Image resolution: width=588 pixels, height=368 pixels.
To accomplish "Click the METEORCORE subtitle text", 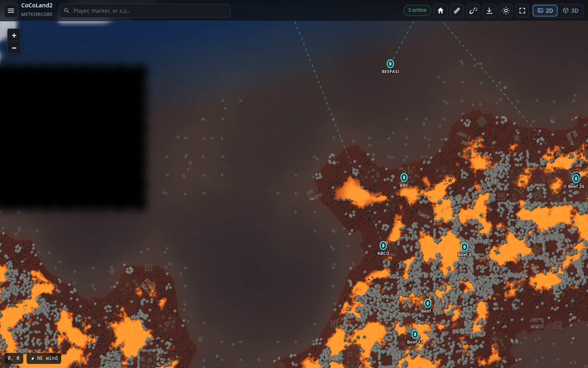I will [x=37, y=14].
